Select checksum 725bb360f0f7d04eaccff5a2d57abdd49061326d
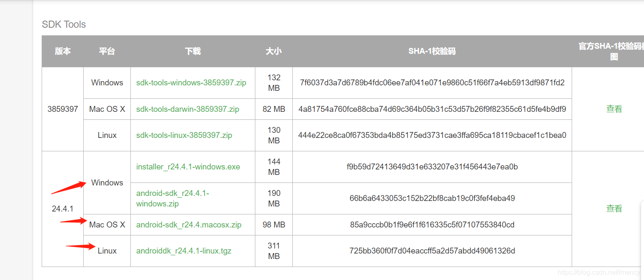 click(432, 251)
